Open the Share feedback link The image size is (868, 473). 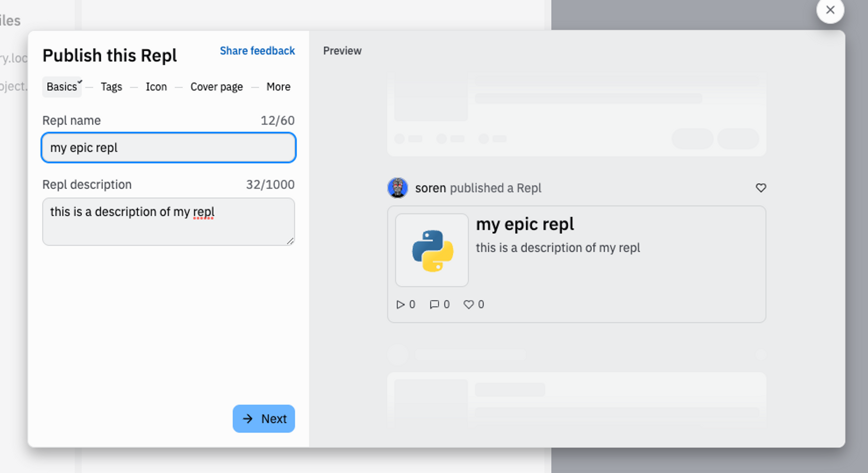point(257,51)
